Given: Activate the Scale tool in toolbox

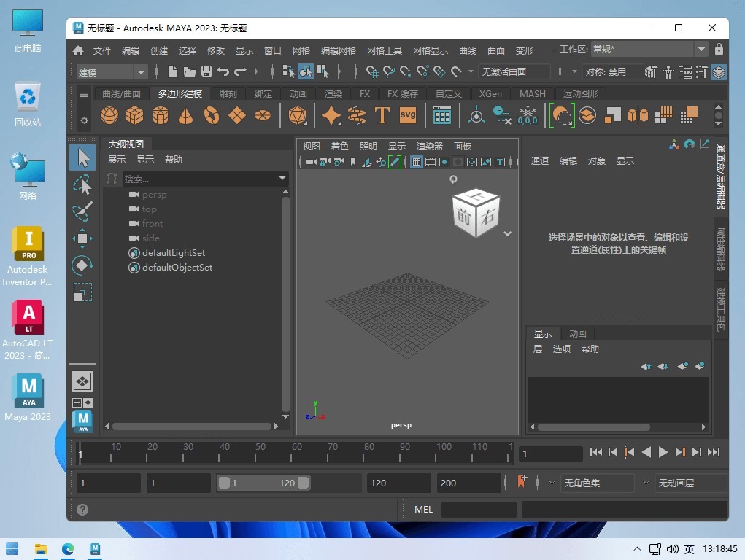Looking at the screenshot, I should click(x=82, y=292).
